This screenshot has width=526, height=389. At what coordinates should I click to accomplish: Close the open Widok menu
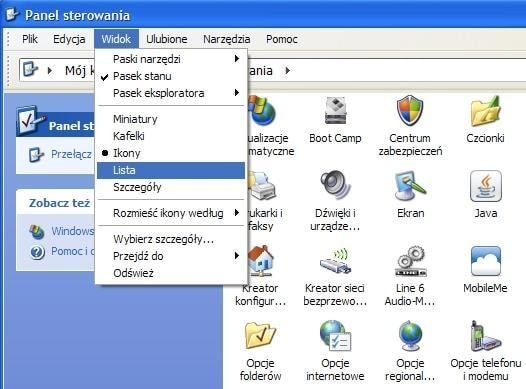[x=116, y=39]
